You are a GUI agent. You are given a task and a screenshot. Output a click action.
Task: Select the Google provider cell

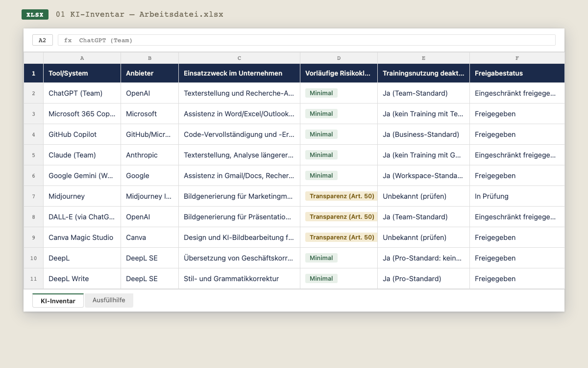coord(149,176)
